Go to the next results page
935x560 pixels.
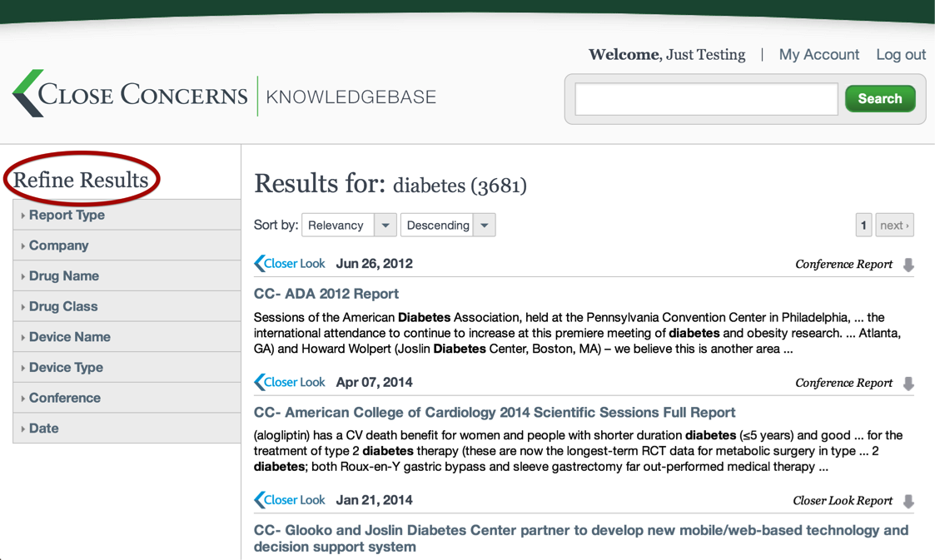point(894,225)
